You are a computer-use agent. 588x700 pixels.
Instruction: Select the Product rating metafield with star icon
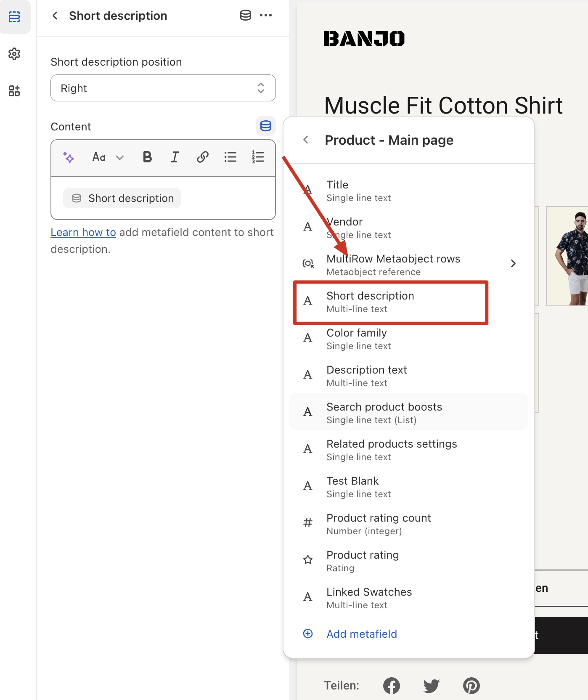point(408,561)
